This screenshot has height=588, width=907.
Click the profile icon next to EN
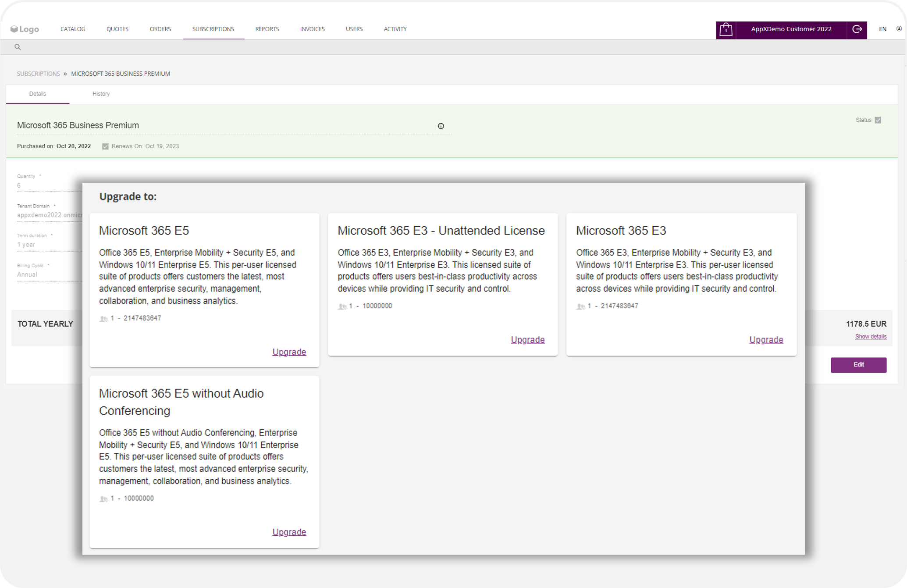899,29
